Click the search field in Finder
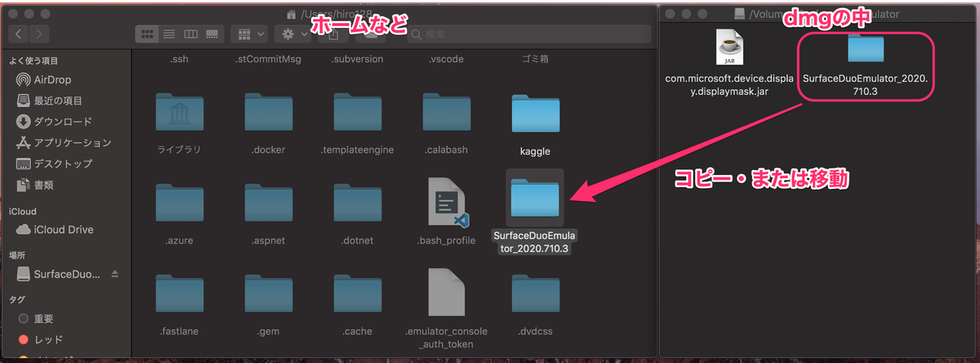 point(528,34)
